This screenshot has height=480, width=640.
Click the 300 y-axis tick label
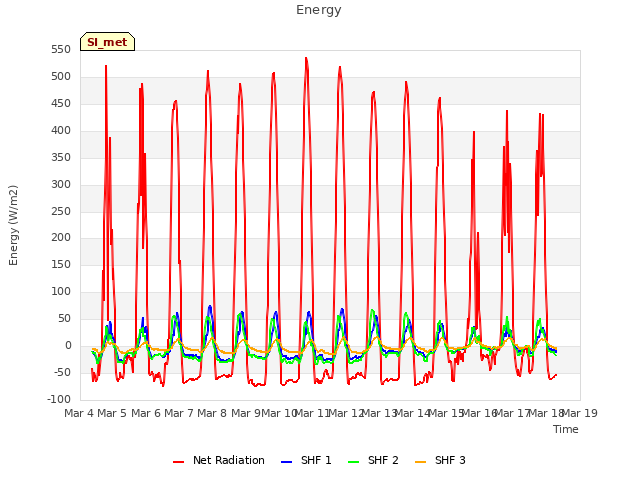[x=61, y=184]
